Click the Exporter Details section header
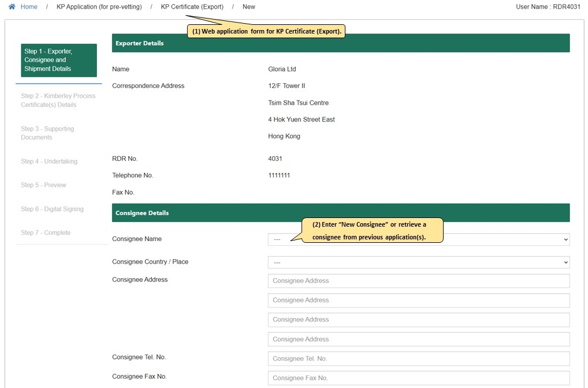This screenshot has width=588, height=388. (x=341, y=43)
